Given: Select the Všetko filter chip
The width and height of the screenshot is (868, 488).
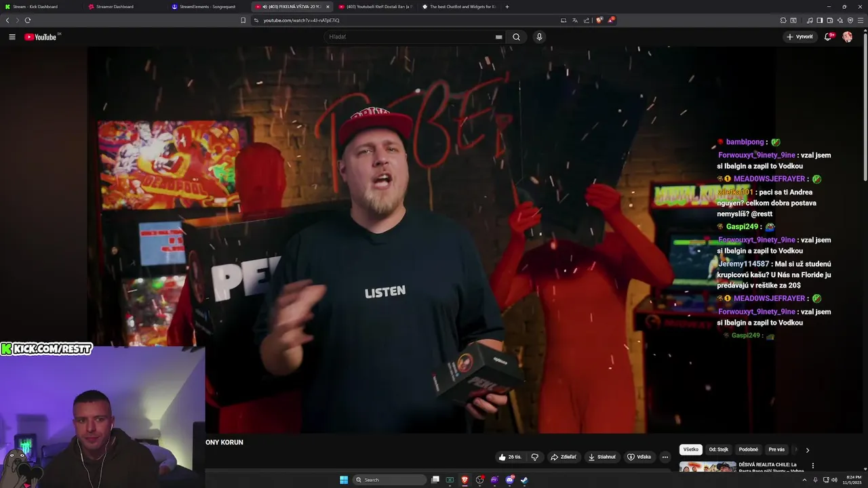Looking at the screenshot, I should 690,449.
